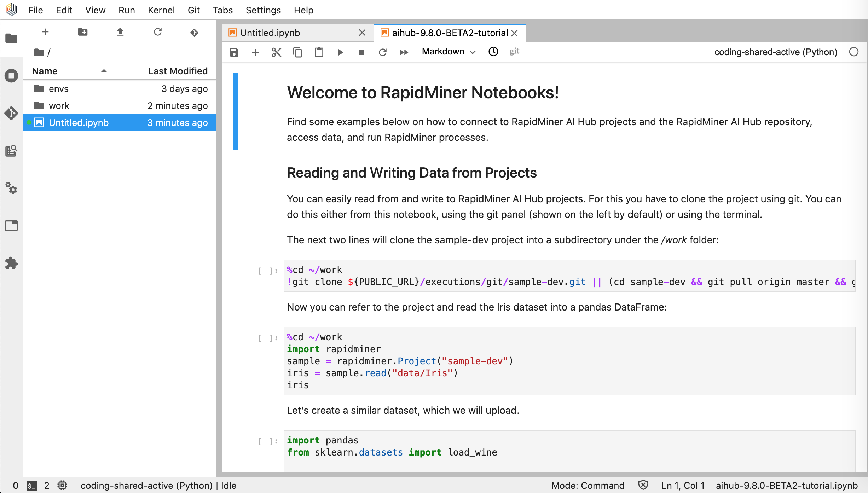Restart kernel and run all cells
This screenshot has width=868, height=493.
[x=404, y=52]
